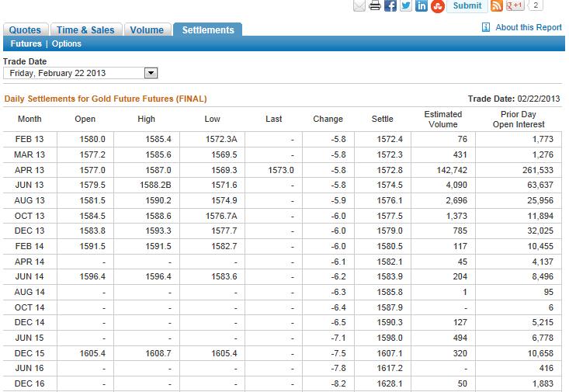Image resolution: width=569 pixels, height=392 pixels.
Task: Click the email share icon
Action: click(359, 6)
